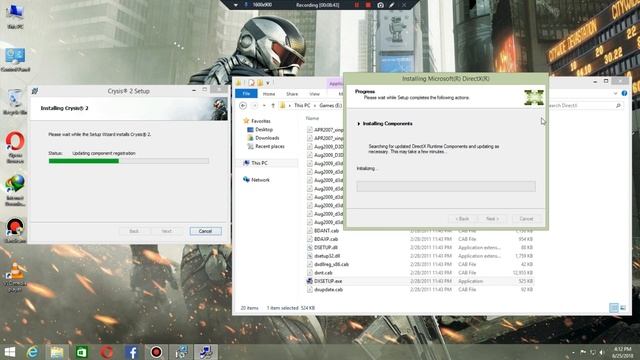
Task: Open This PC desktop icon
Action: tap(15, 16)
